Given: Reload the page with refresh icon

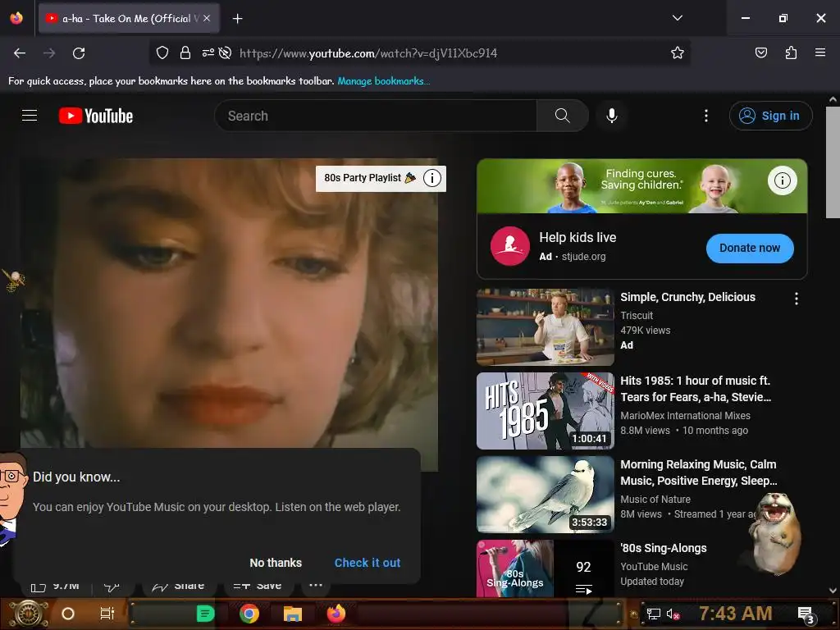Looking at the screenshot, I should click(79, 53).
